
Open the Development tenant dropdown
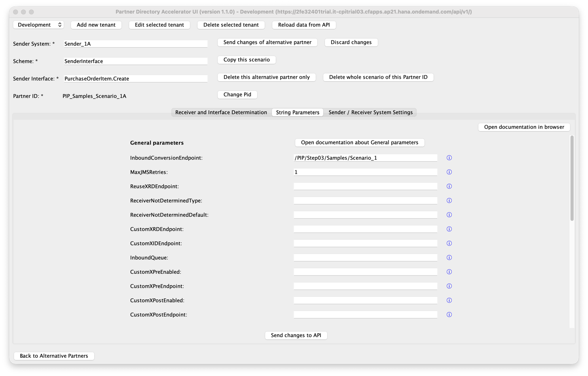point(38,25)
